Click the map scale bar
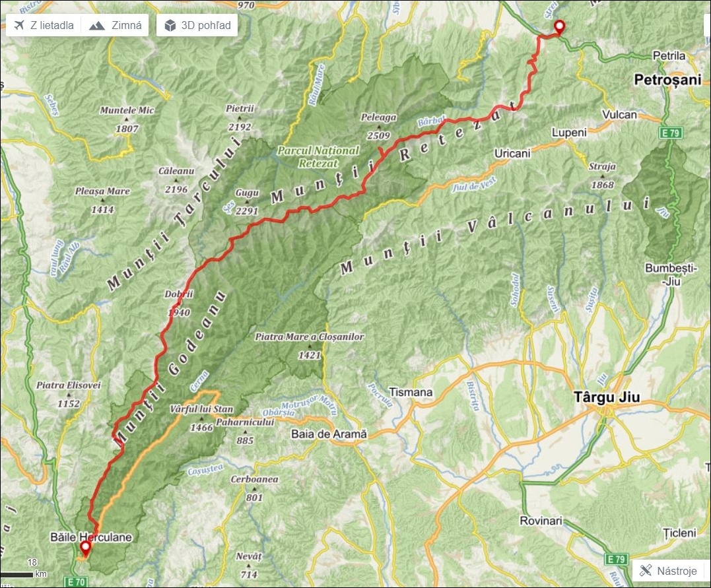 point(17,575)
